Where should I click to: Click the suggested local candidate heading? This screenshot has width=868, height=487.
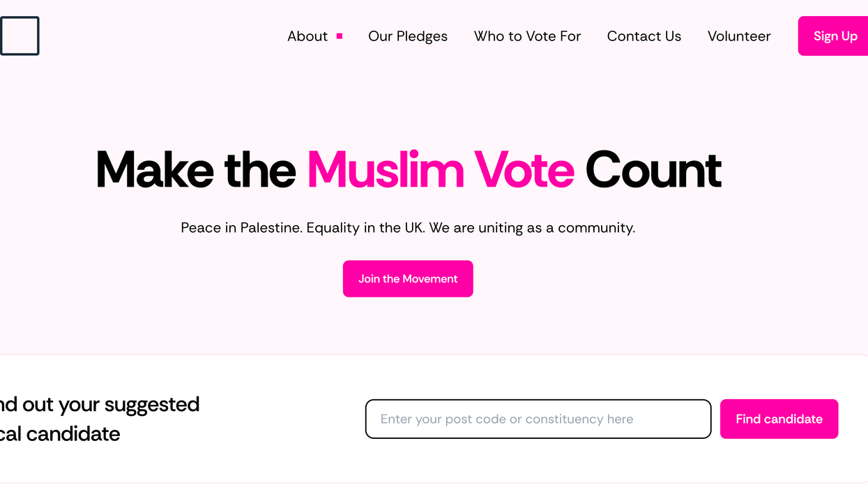pos(100,418)
